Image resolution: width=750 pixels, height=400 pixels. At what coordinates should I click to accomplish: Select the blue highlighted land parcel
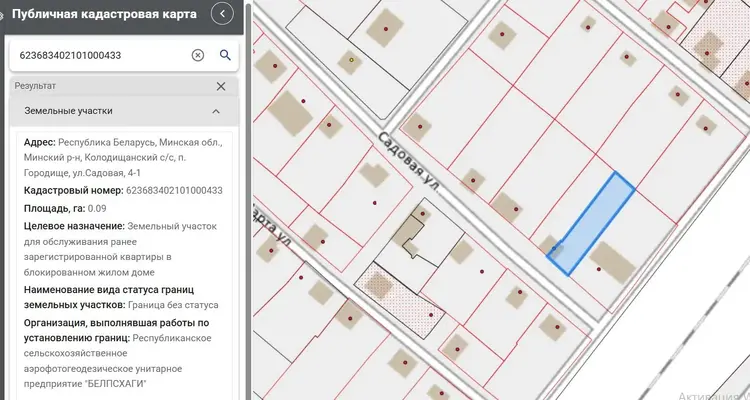click(592, 224)
